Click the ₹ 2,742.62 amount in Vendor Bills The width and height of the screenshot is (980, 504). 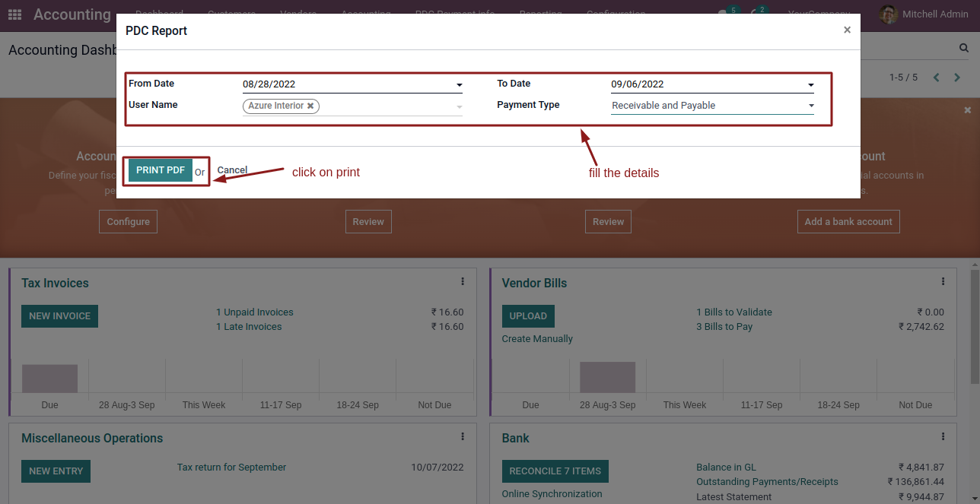[921, 327]
